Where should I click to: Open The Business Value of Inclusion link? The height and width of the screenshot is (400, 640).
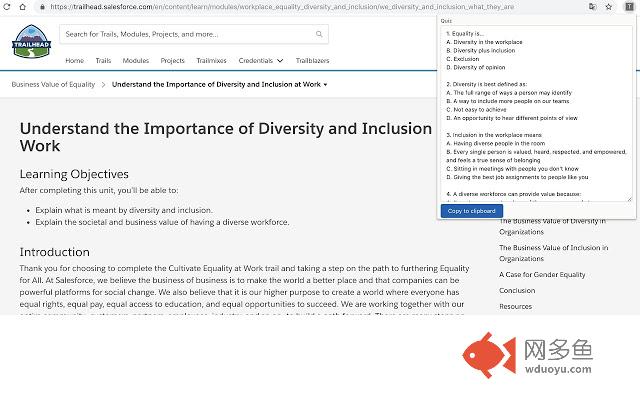click(x=553, y=253)
